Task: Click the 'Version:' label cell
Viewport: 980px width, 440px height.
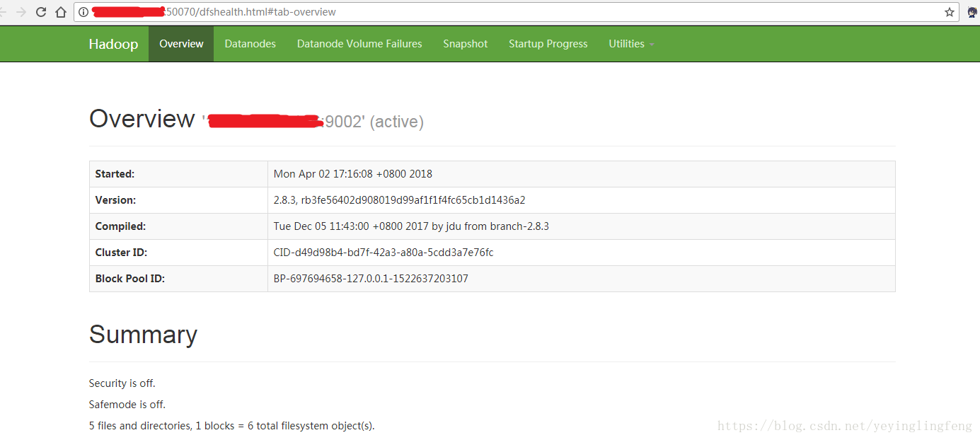Action: 178,200
